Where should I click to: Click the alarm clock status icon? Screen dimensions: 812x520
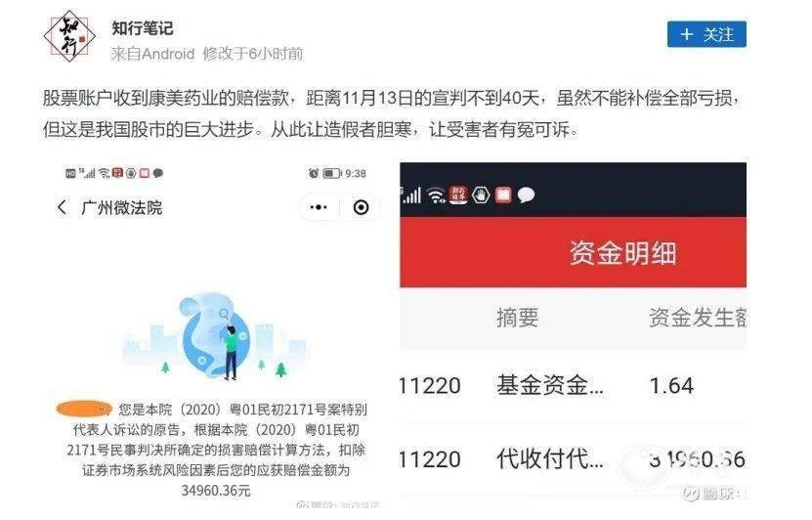pyautogui.click(x=314, y=174)
